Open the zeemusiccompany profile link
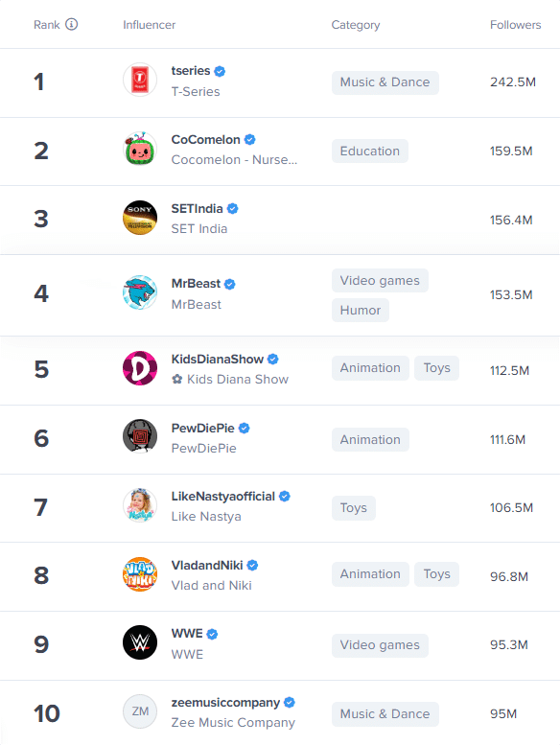560x745 pixels. pyautogui.click(x=225, y=702)
